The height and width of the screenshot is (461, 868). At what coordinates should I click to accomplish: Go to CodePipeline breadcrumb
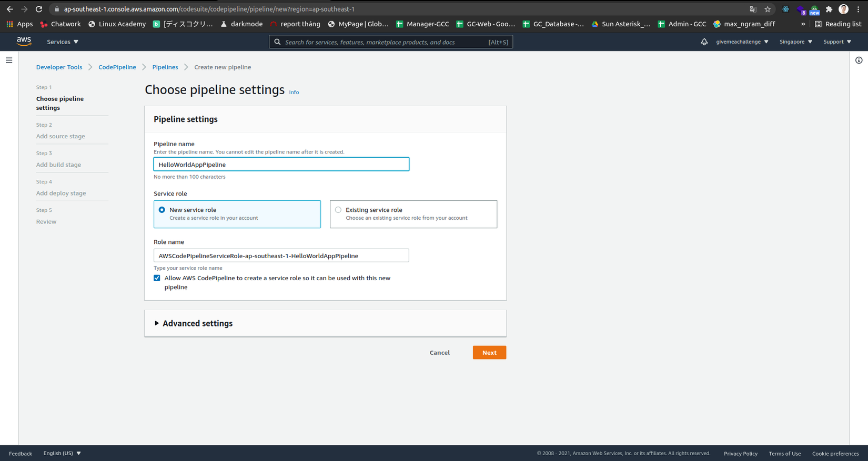click(x=117, y=67)
